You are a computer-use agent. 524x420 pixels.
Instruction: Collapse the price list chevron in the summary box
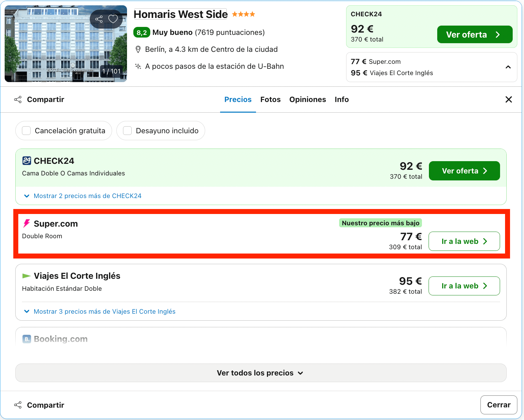tap(508, 67)
